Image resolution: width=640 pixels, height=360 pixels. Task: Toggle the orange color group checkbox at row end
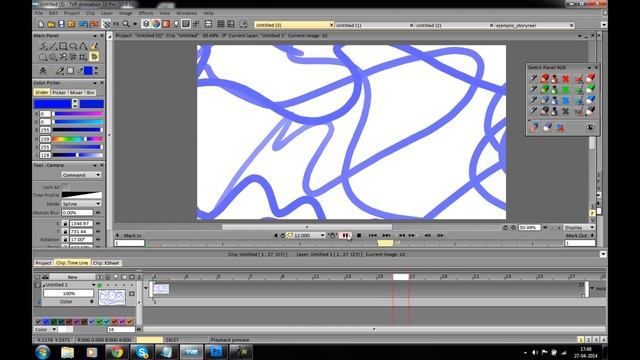pos(130,322)
